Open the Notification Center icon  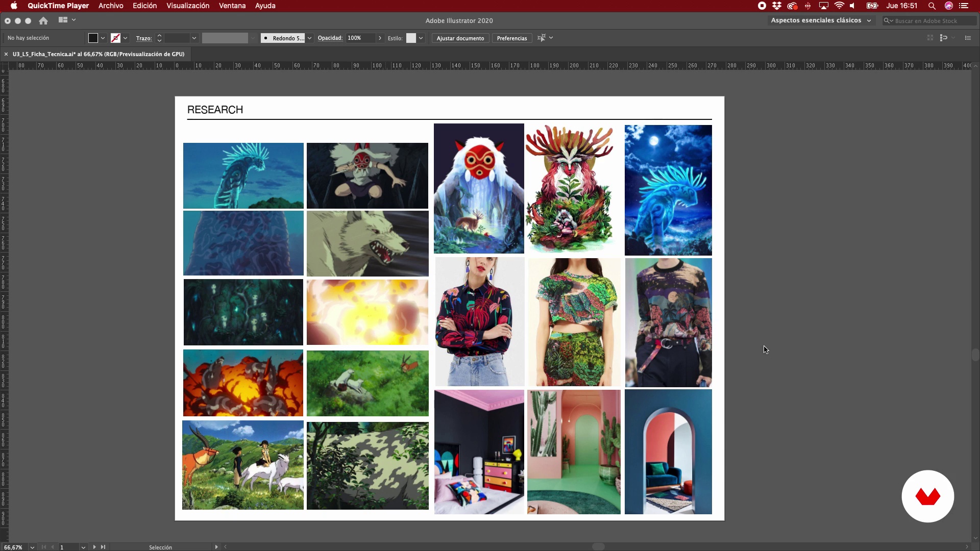964,6
